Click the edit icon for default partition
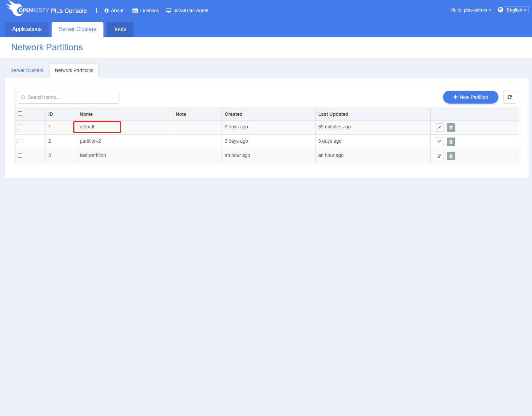Screen dimensions: 532x416 click(439, 128)
